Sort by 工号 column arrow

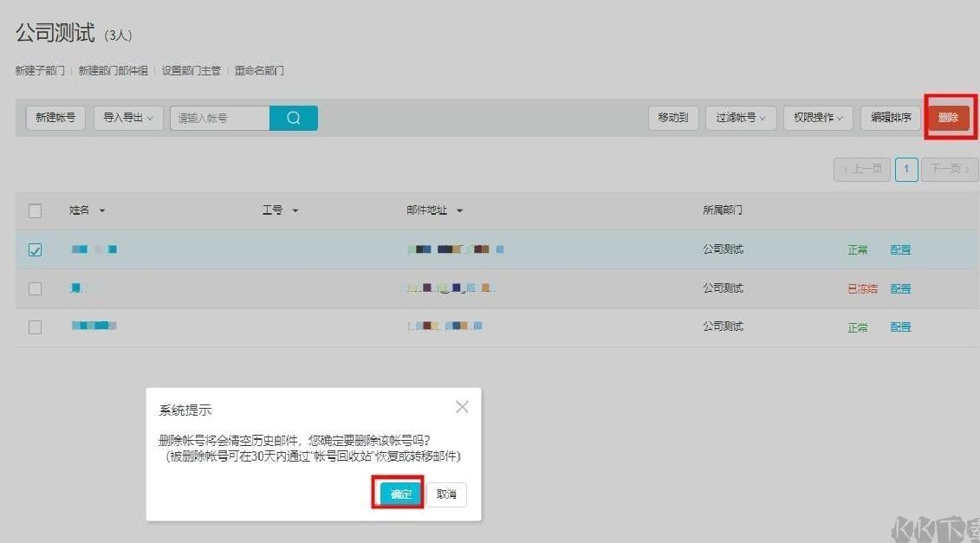(295, 210)
